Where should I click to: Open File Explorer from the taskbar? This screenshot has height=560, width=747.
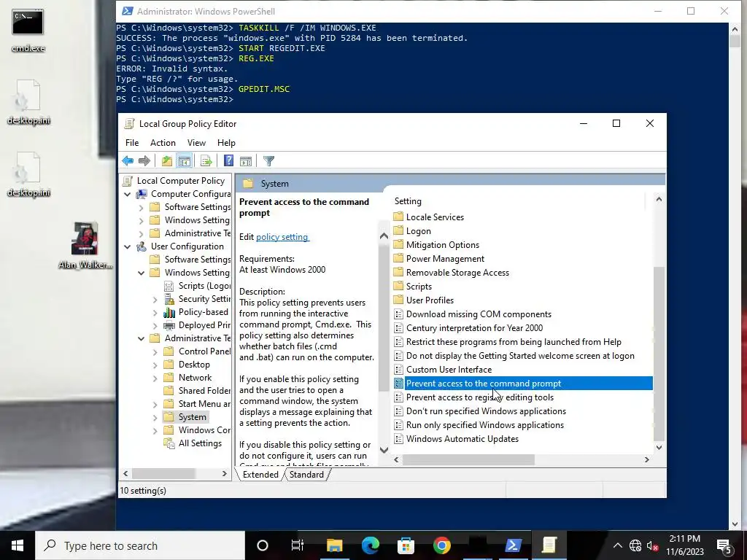coord(334,545)
